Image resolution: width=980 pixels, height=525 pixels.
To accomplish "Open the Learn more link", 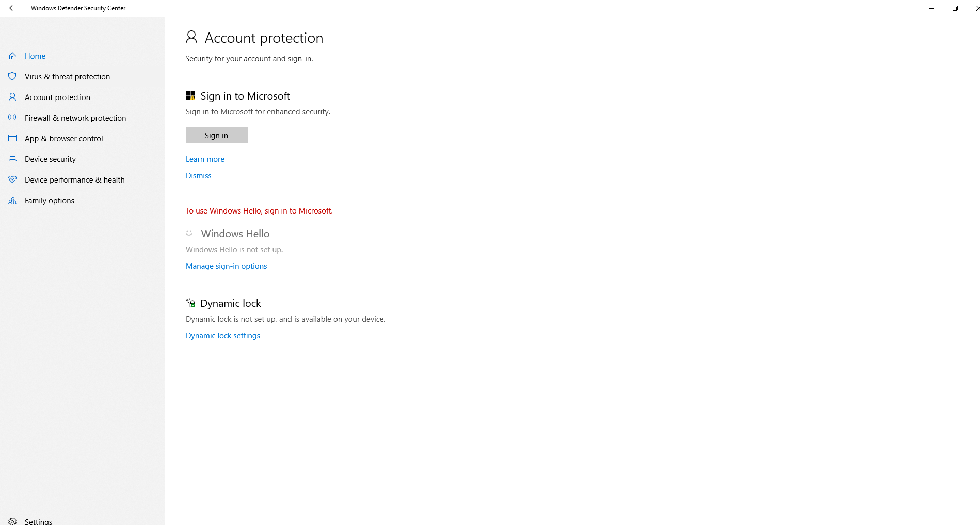I will tap(205, 159).
